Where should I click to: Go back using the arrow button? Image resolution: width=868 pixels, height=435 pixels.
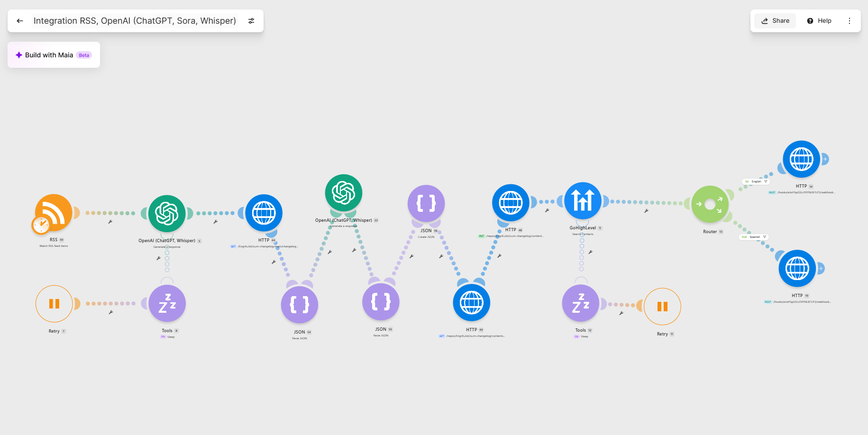click(20, 21)
